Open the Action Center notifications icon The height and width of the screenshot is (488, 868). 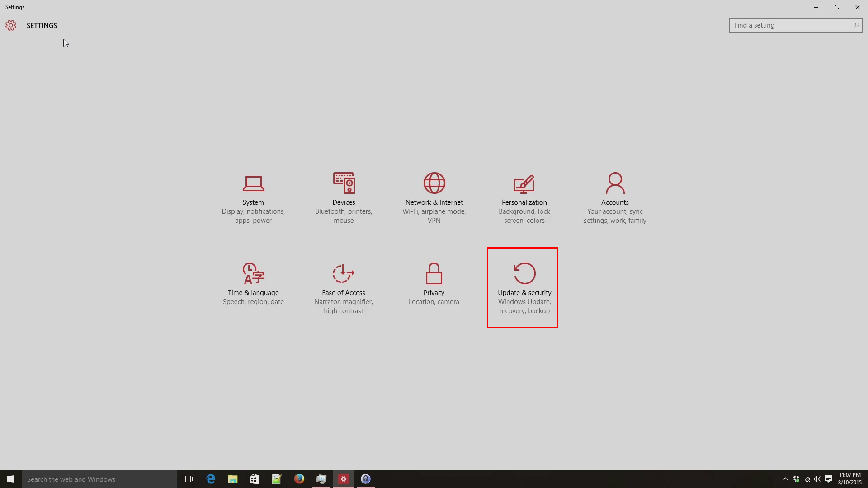829,479
